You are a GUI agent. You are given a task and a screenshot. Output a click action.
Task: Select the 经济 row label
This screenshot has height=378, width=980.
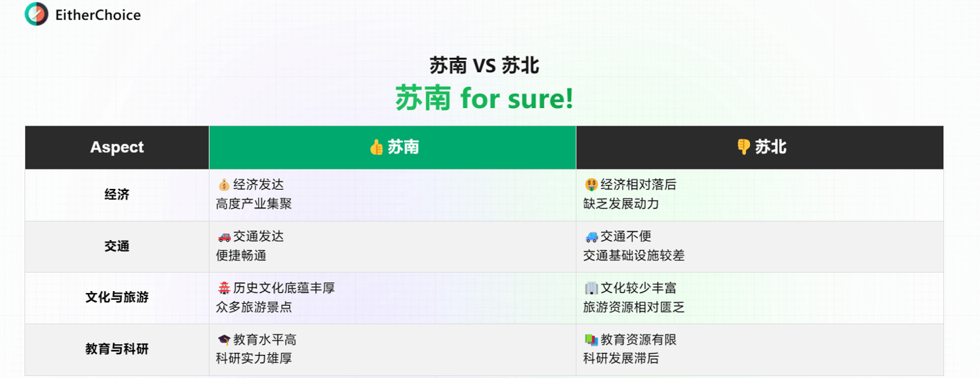click(117, 194)
